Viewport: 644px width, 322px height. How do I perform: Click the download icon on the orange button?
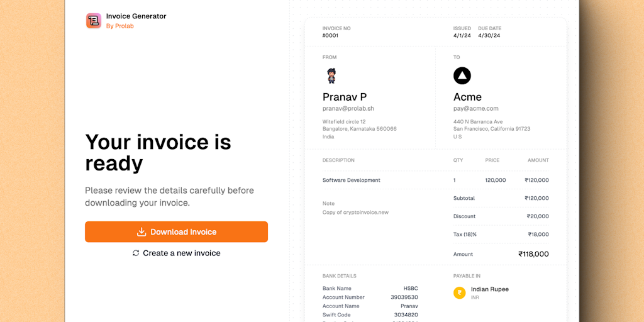pyautogui.click(x=142, y=232)
